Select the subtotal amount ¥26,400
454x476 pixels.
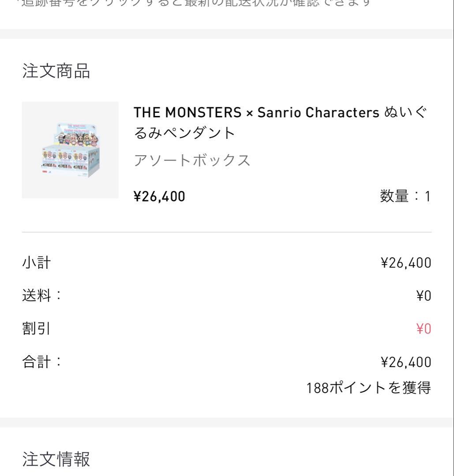(x=406, y=263)
